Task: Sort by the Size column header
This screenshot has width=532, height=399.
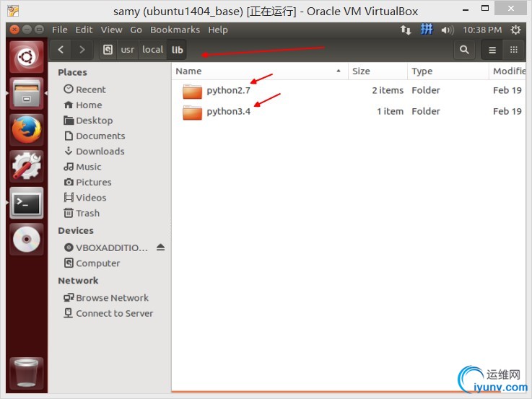Action: (378, 71)
